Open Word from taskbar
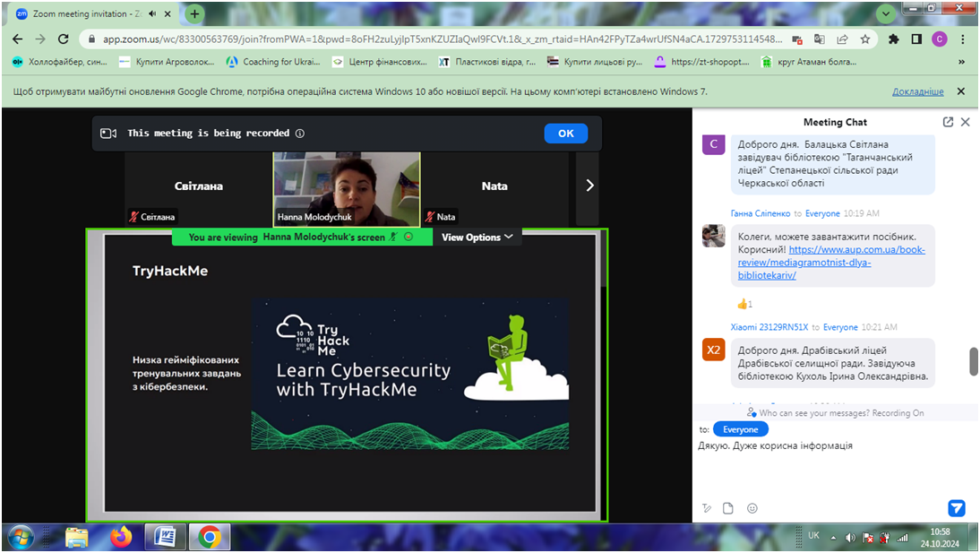Image resolution: width=980 pixels, height=553 pixels. click(x=165, y=538)
